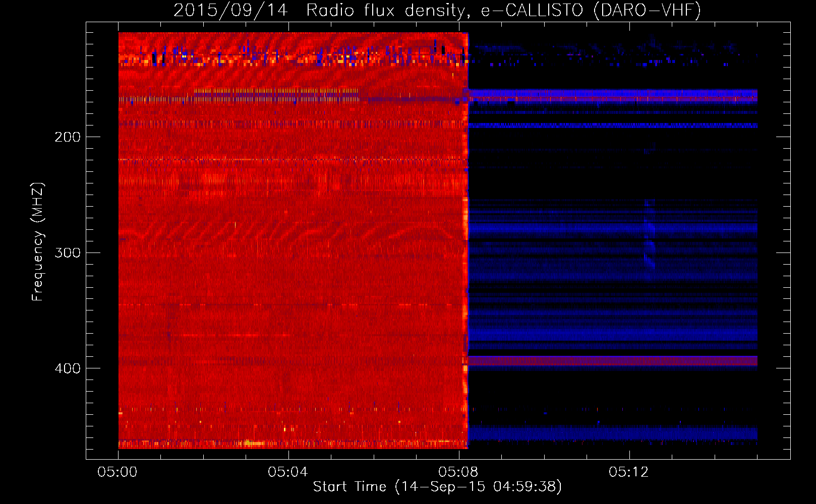Click the '200' frequency tick label

pyautogui.click(x=68, y=137)
